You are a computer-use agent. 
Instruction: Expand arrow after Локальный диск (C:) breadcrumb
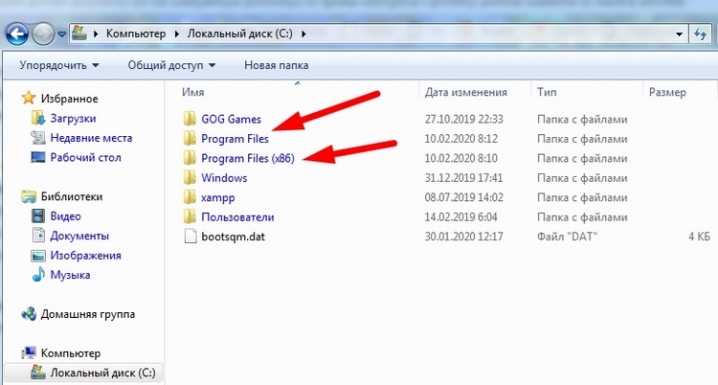coord(303,34)
